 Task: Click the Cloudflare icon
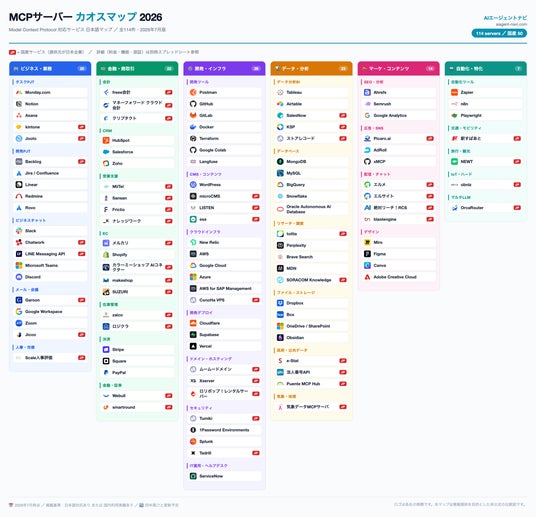pyautogui.click(x=193, y=323)
